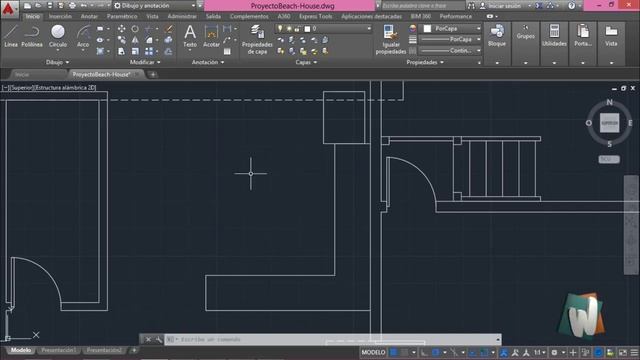The height and width of the screenshot is (360, 640).
Task: Expand the Propiedades panel
Action: click(x=425, y=62)
